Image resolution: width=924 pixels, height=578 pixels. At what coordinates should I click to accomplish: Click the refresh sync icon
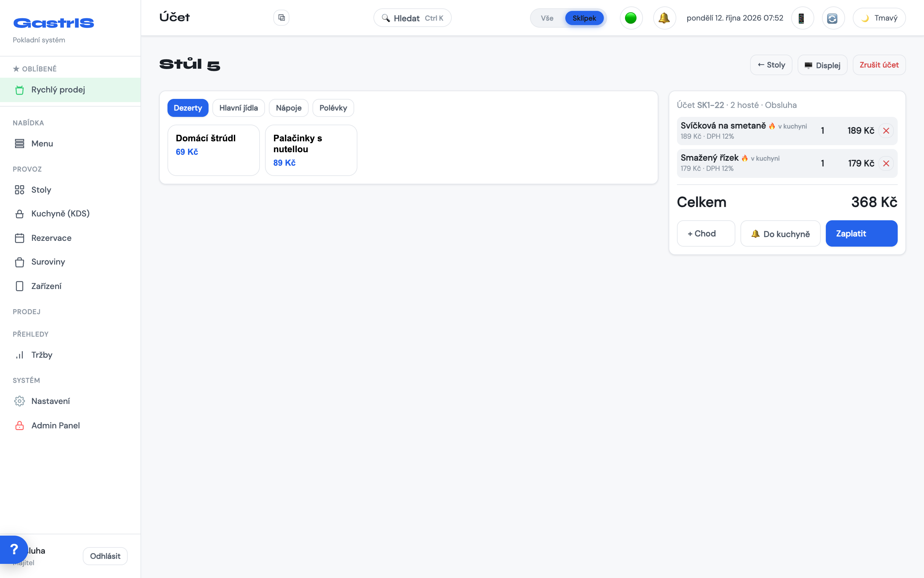[833, 18]
